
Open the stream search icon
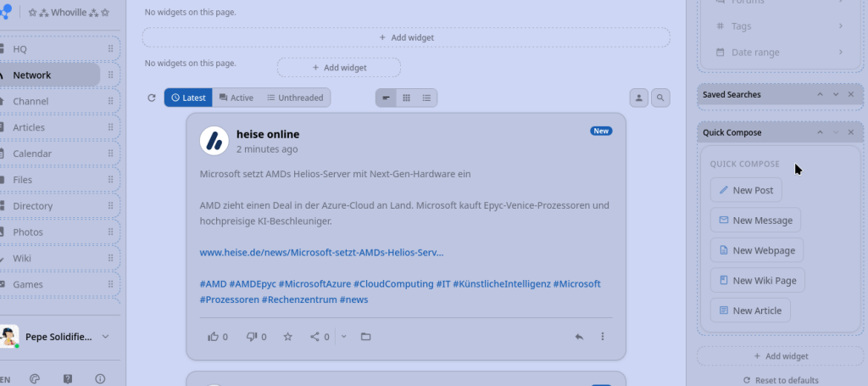pos(660,98)
